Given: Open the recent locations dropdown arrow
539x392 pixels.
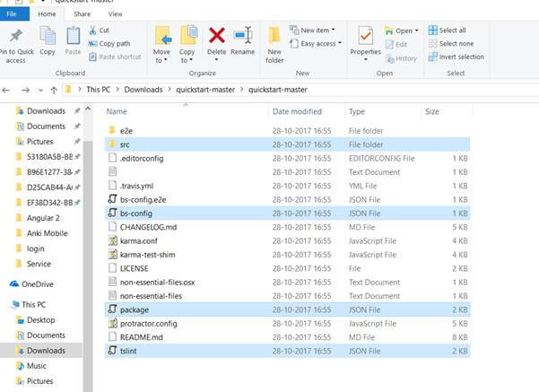Looking at the screenshot, I should click(40, 91).
